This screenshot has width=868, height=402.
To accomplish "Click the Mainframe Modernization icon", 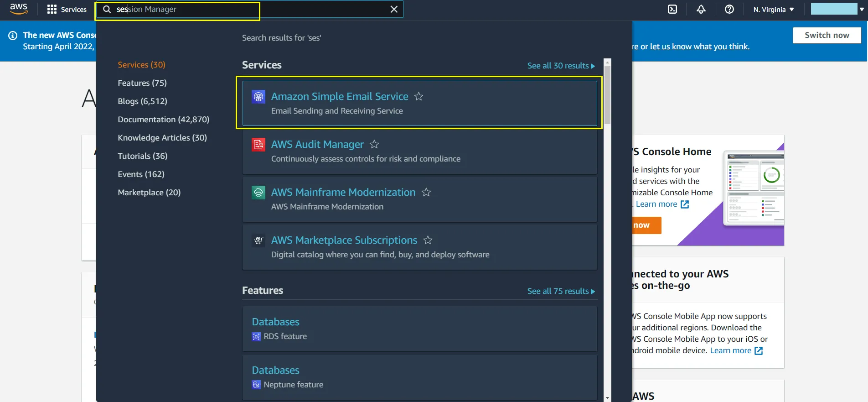I will pos(258,193).
